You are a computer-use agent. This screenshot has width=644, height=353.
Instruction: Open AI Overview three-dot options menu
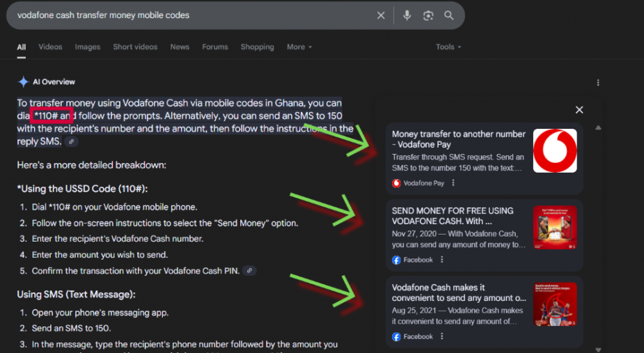coord(597,82)
